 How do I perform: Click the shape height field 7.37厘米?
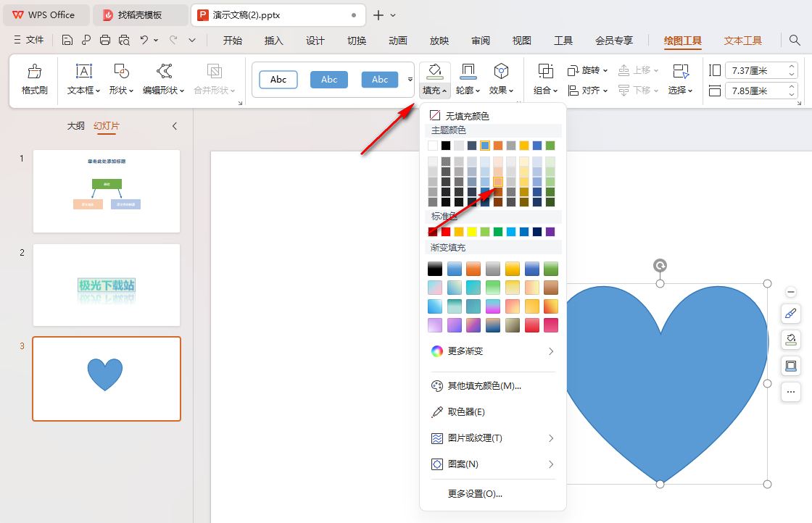(x=755, y=70)
